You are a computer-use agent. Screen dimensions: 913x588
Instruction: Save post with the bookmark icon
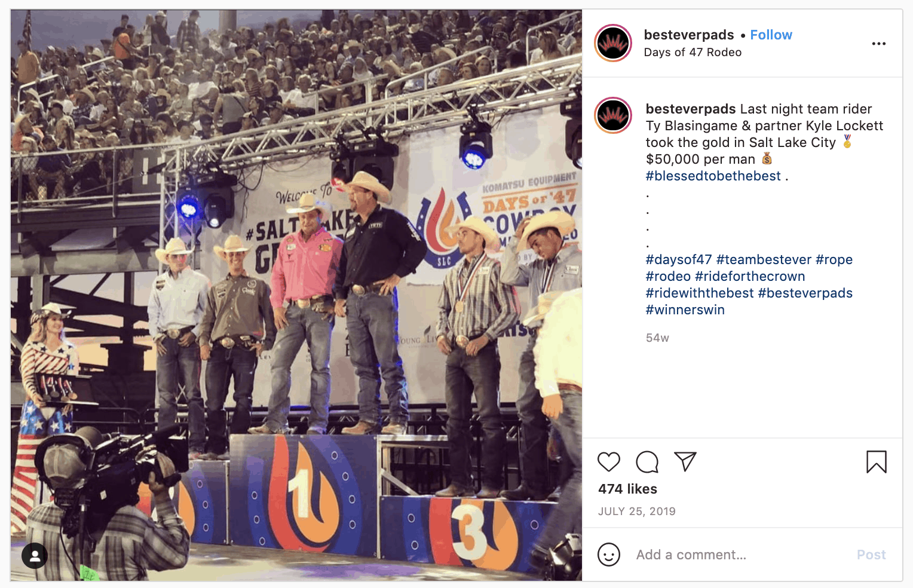pyautogui.click(x=877, y=462)
